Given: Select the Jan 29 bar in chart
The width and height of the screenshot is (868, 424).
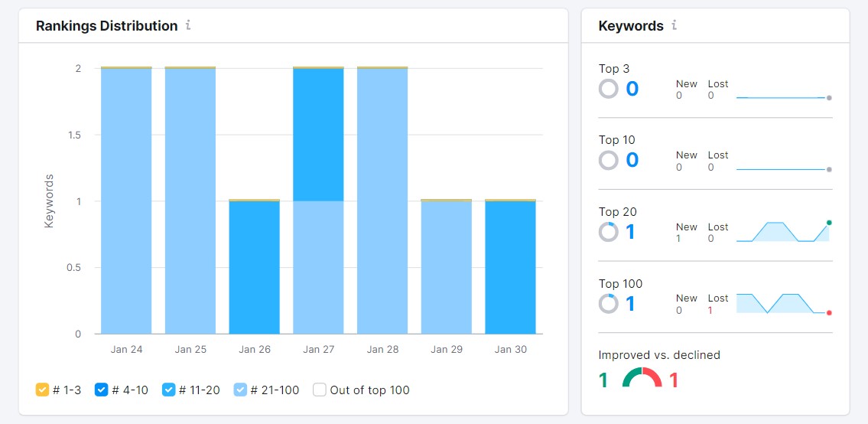Looking at the screenshot, I should [447, 266].
